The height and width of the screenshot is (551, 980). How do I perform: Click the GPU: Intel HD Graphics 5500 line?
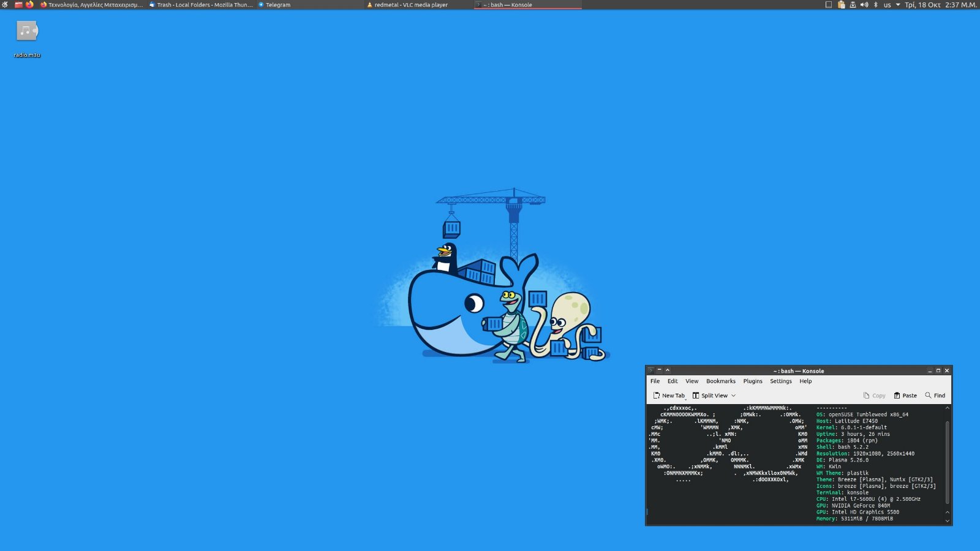coord(858,512)
